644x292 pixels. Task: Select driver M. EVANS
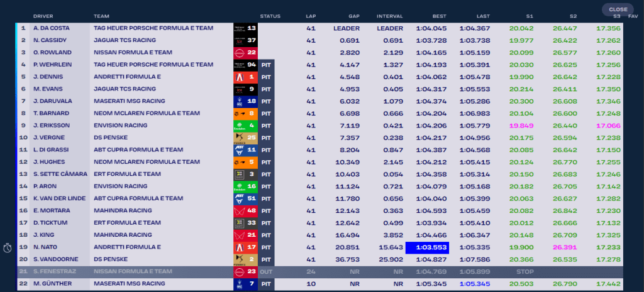[48, 89]
